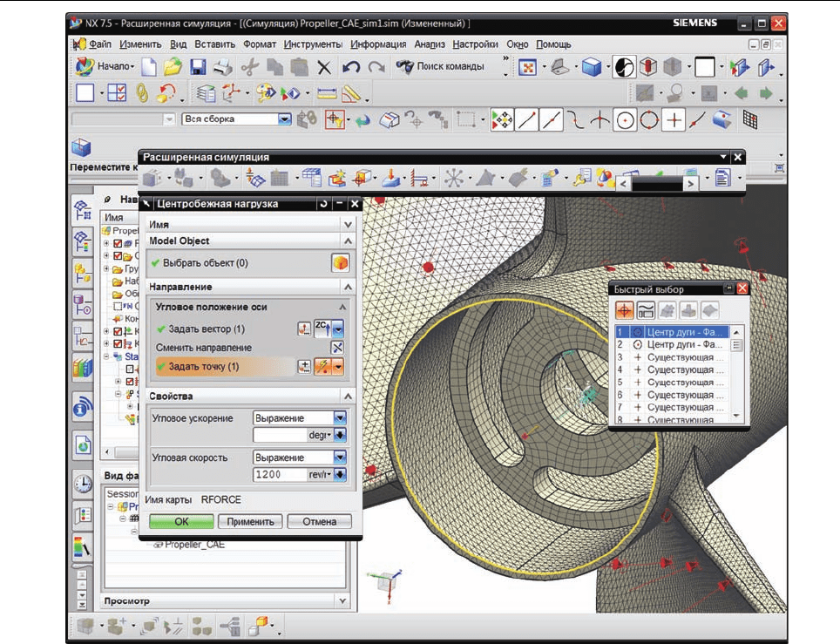The image size is (840, 644).
Task: Click the Задать точку (1) highlighted row
Action: pyautogui.click(x=226, y=367)
